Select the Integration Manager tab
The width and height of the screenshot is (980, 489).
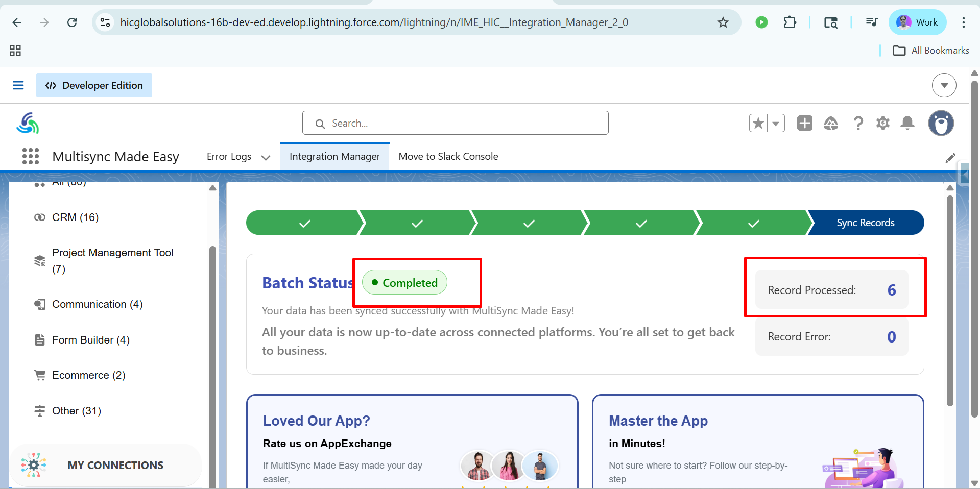pos(334,157)
